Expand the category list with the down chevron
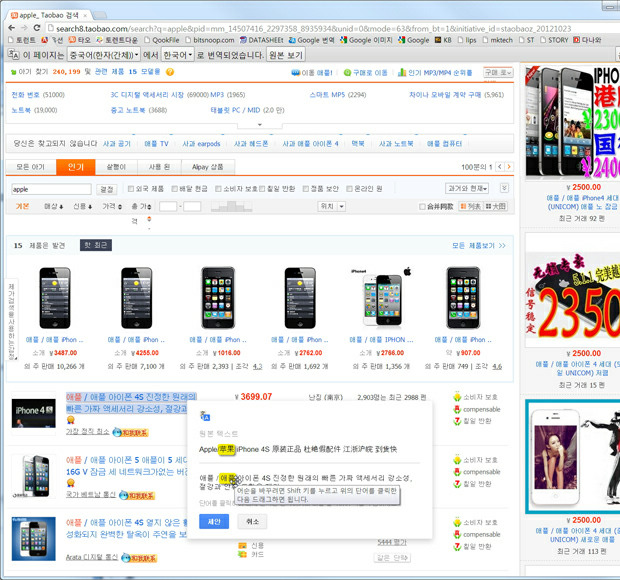This screenshot has height=580, width=620. point(260,125)
